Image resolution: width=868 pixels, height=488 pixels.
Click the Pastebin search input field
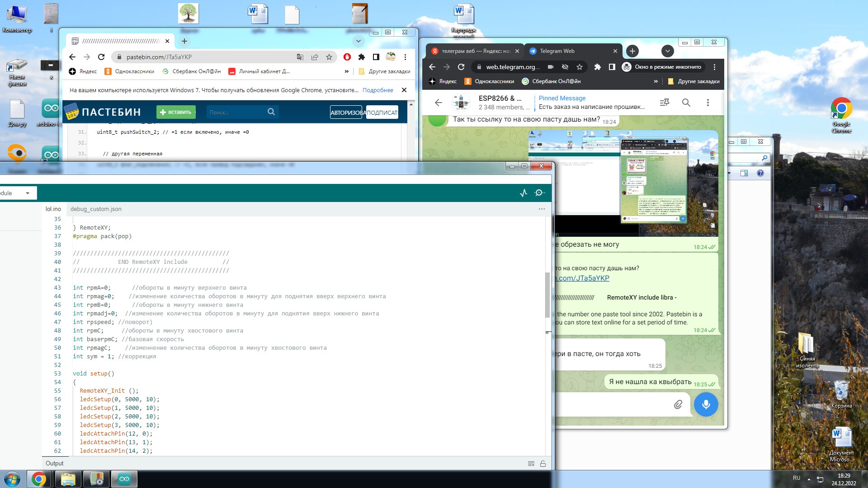click(x=236, y=112)
